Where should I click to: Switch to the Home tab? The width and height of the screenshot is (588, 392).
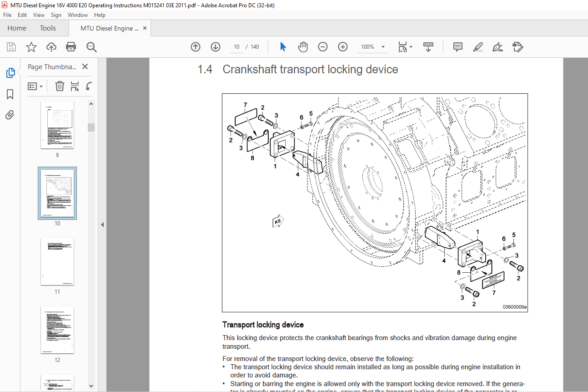click(17, 28)
